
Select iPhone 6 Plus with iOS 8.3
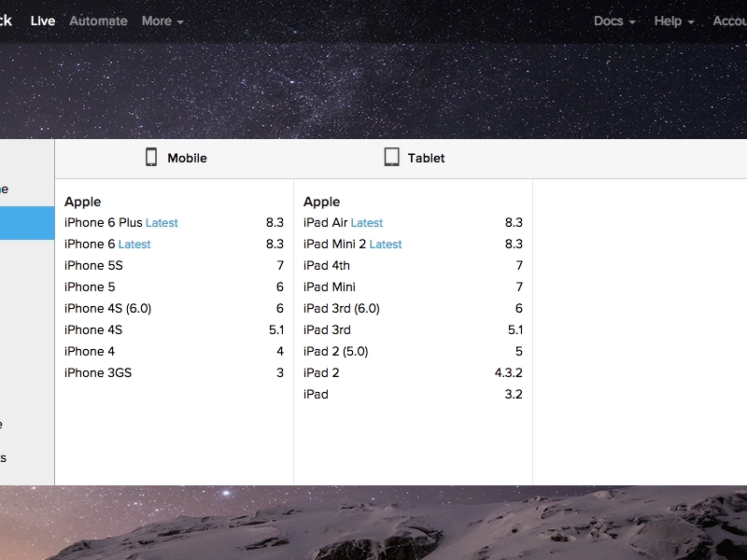[104, 223]
